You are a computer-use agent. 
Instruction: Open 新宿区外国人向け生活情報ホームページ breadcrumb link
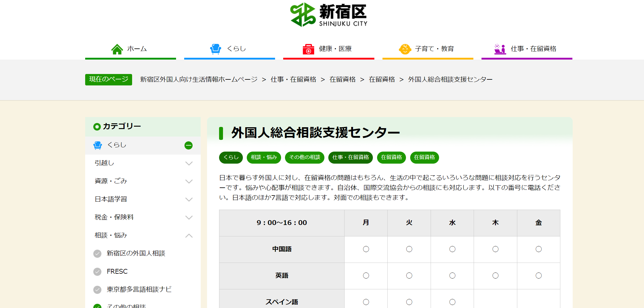(199, 79)
